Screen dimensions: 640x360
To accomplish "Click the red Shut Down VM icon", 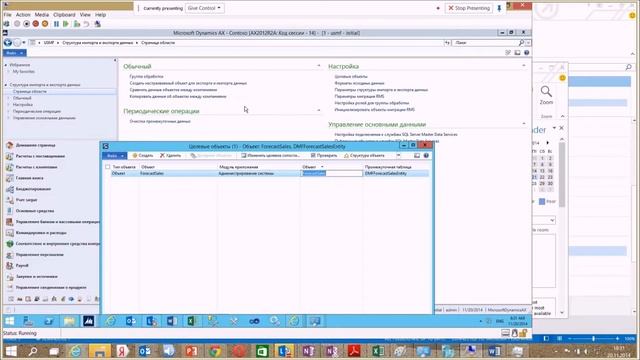I will click(36, 24).
